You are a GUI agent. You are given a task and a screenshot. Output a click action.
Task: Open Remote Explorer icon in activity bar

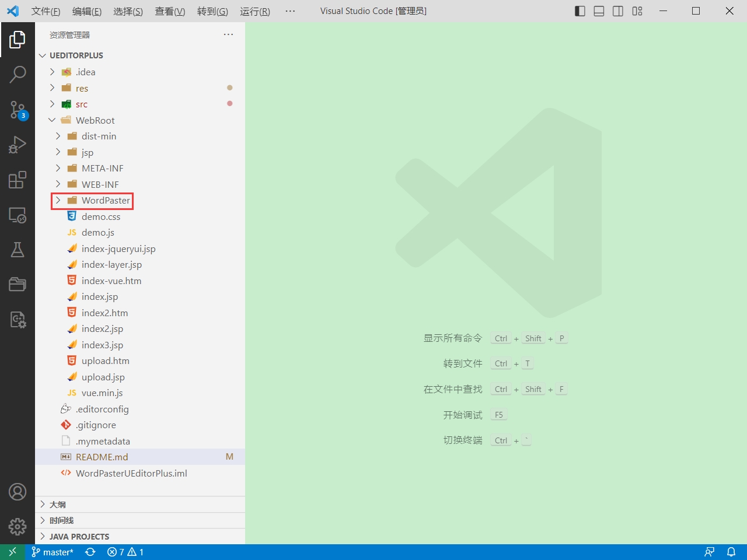(x=18, y=215)
